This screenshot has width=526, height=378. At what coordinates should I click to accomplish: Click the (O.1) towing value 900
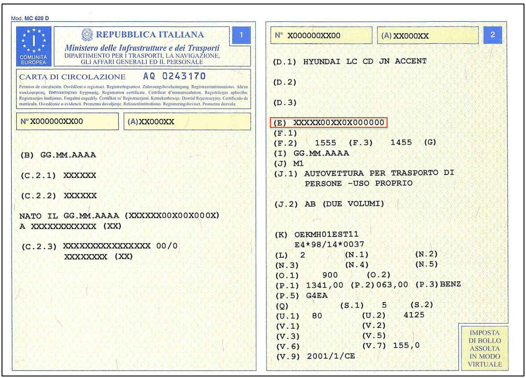pos(330,275)
